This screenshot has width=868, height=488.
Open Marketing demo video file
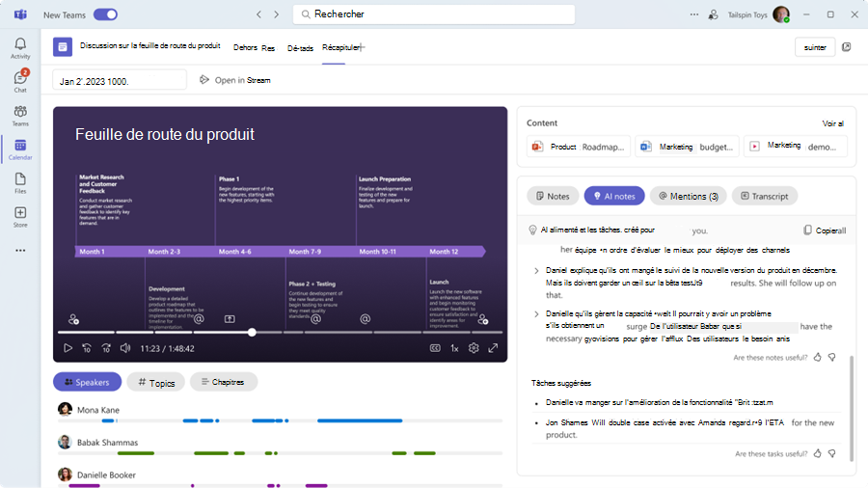coord(795,147)
